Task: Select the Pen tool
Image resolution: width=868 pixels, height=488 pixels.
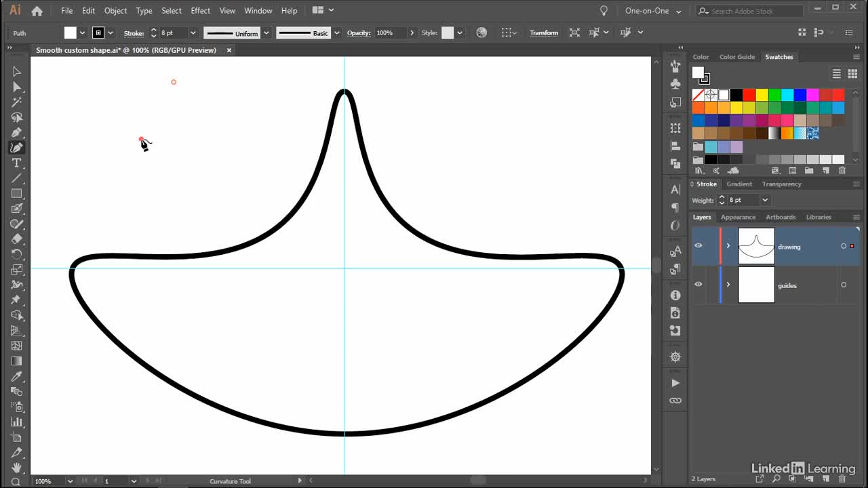Action: [x=16, y=133]
